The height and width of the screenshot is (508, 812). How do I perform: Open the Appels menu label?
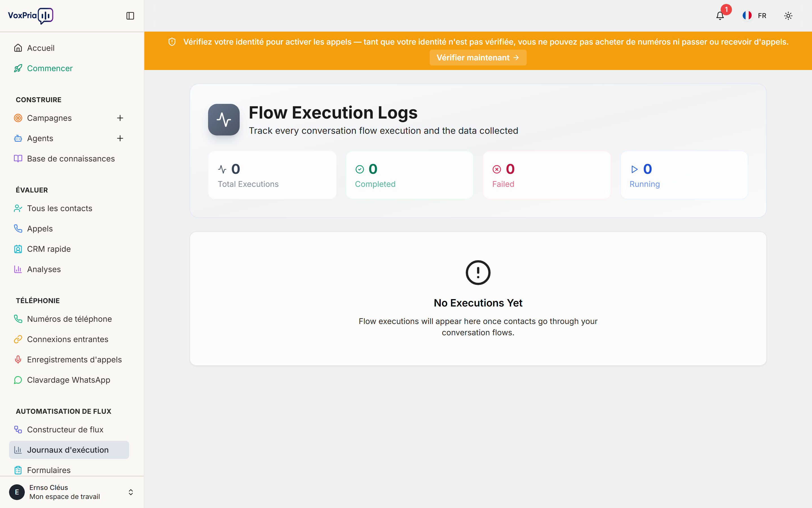(x=40, y=229)
